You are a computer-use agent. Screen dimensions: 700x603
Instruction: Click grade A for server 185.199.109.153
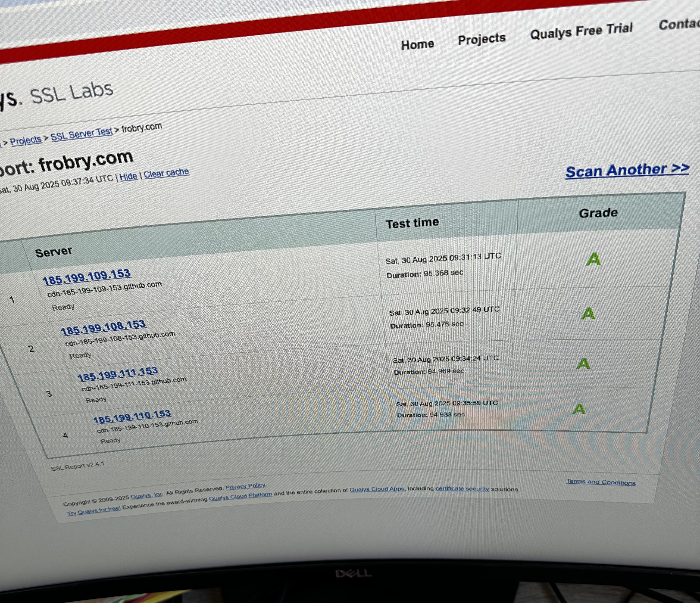tap(593, 259)
